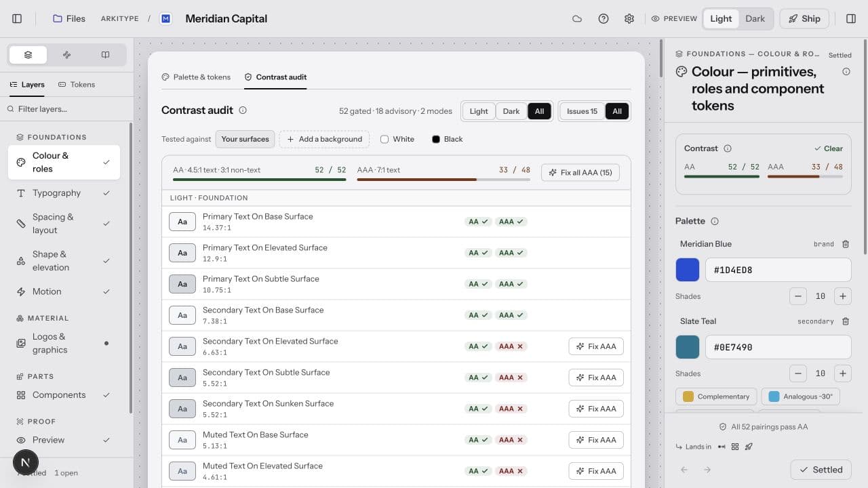The image size is (868, 488).
Task: Click the Slate Teal colour swatch
Action: tap(688, 347)
